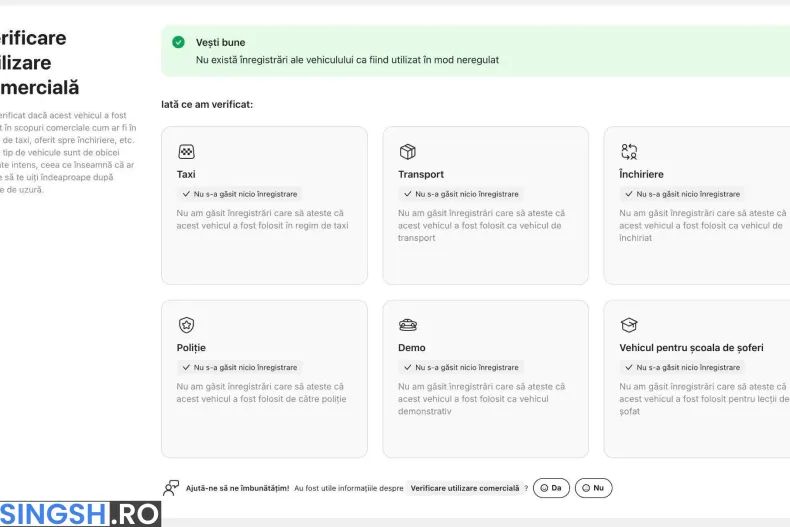Click the Taxi checkered car icon
The image size is (790, 527).
click(x=186, y=152)
